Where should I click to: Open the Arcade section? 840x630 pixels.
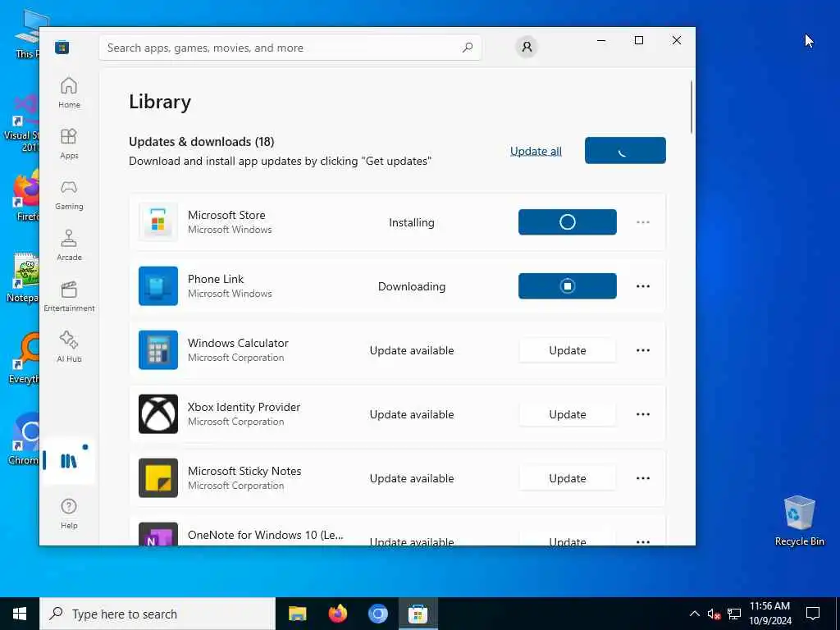69,245
